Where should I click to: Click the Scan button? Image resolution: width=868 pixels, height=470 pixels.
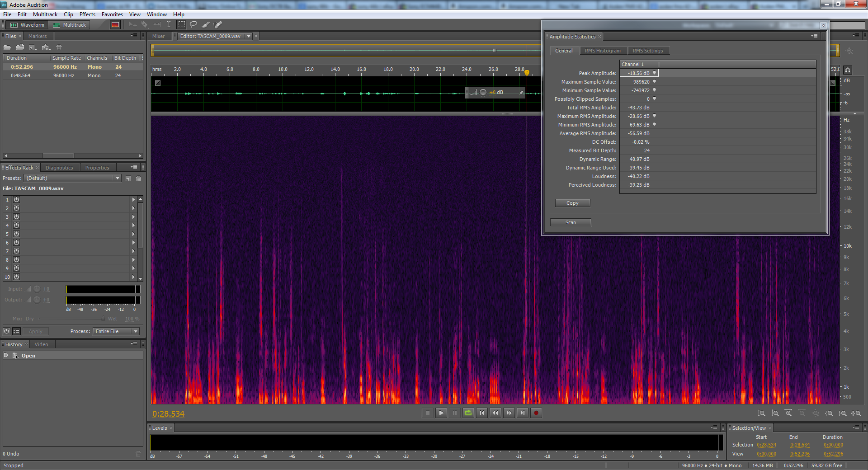(x=571, y=222)
